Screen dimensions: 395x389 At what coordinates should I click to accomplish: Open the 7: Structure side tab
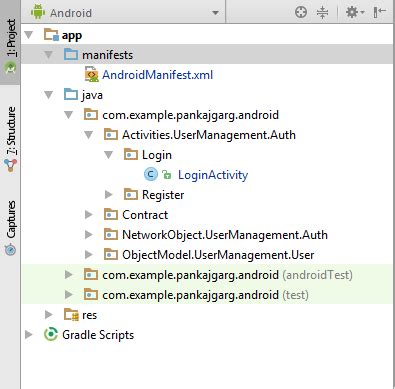tap(10, 139)
